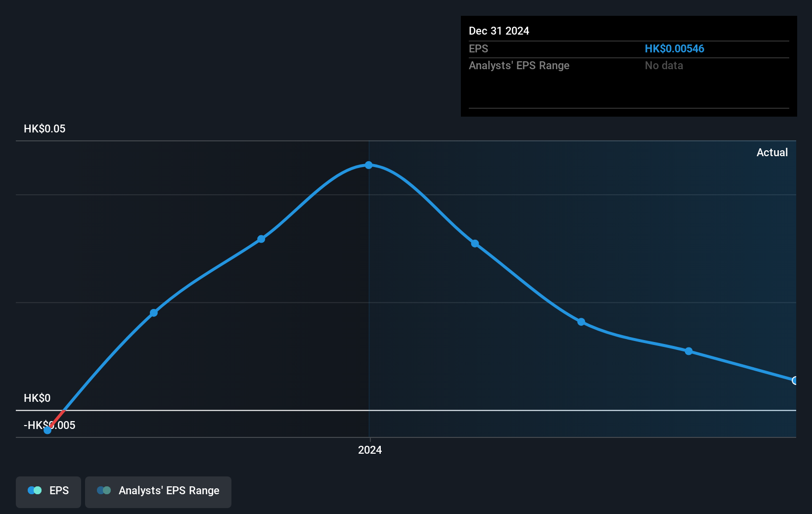Click the Actual region label
The height and width of the screenshot is (514, 812).
click(772, 153)
